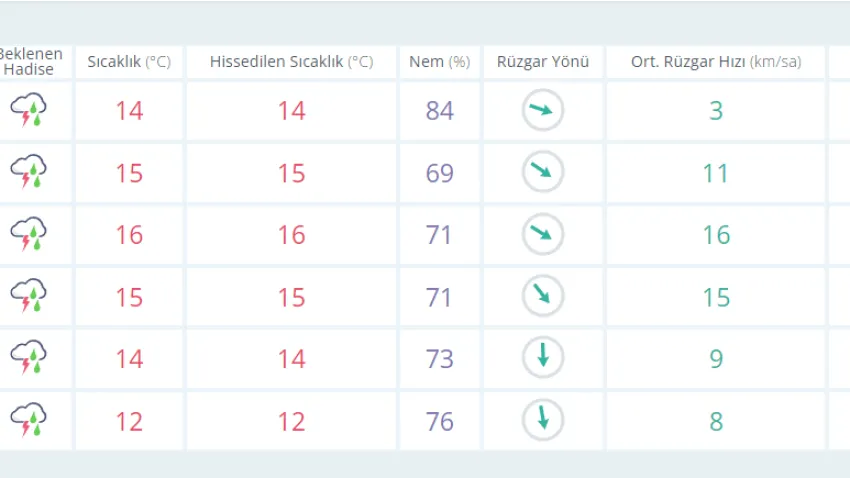Click wind direction arrow in the 76% humidity row

pyautogui.click(x=543, y=420)
